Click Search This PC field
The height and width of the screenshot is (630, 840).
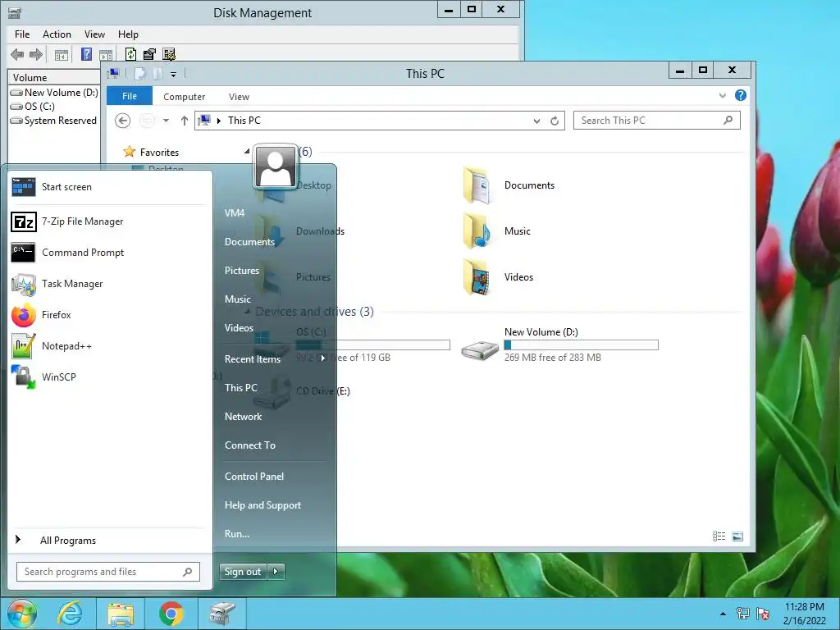[657, 121]
